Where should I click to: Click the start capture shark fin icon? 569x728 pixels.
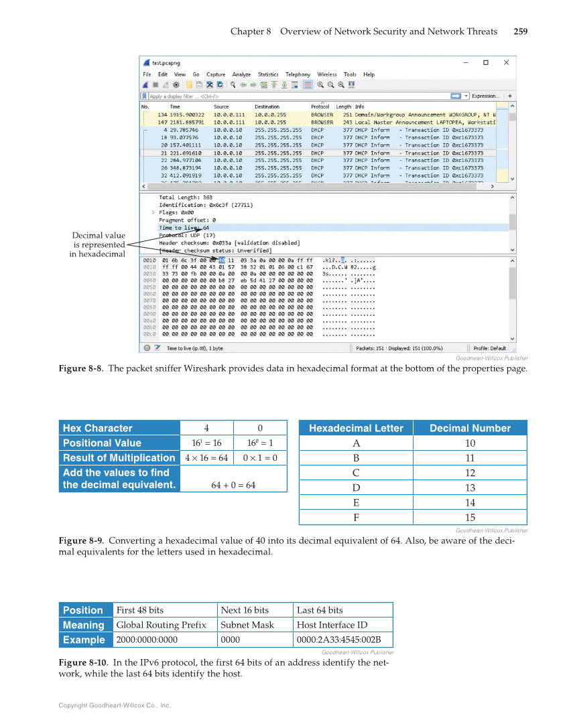(145, 85)
